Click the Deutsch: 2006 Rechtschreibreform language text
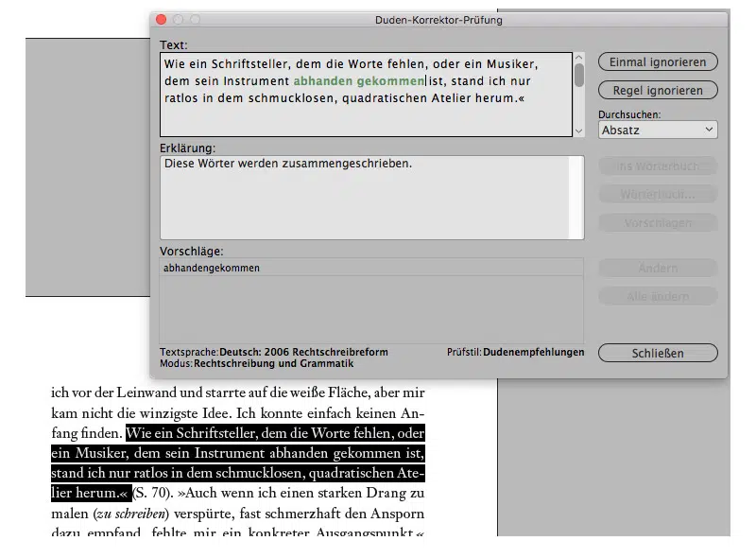 click(x=303, y=352)
